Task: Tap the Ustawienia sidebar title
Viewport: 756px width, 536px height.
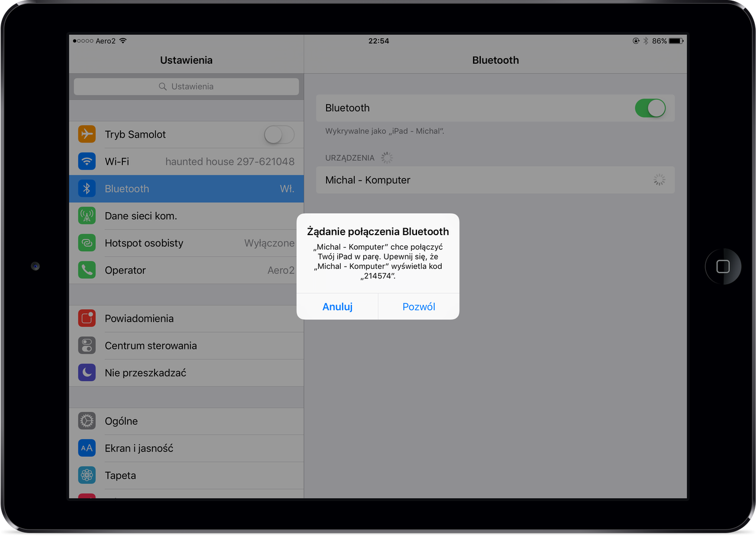Action: pyautogui.click(x=186, y=60)
